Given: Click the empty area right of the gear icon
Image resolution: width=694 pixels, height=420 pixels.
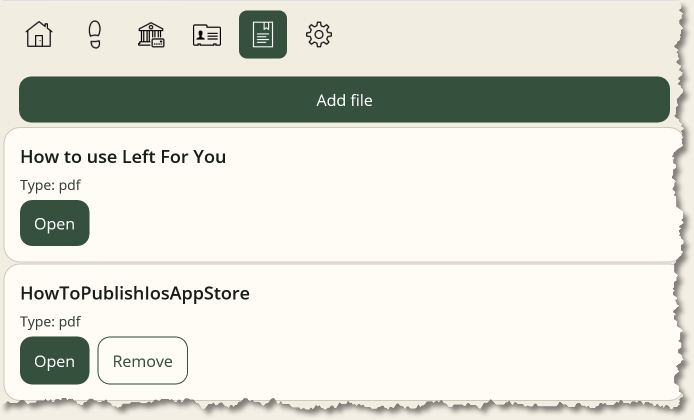Looking at the screenshot, I should pyautogui.click(x=487, y=35).
